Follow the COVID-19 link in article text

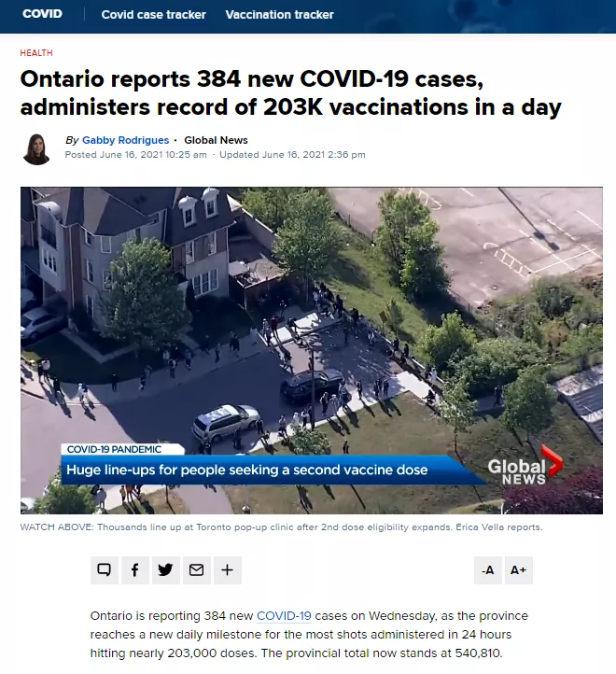284,615
